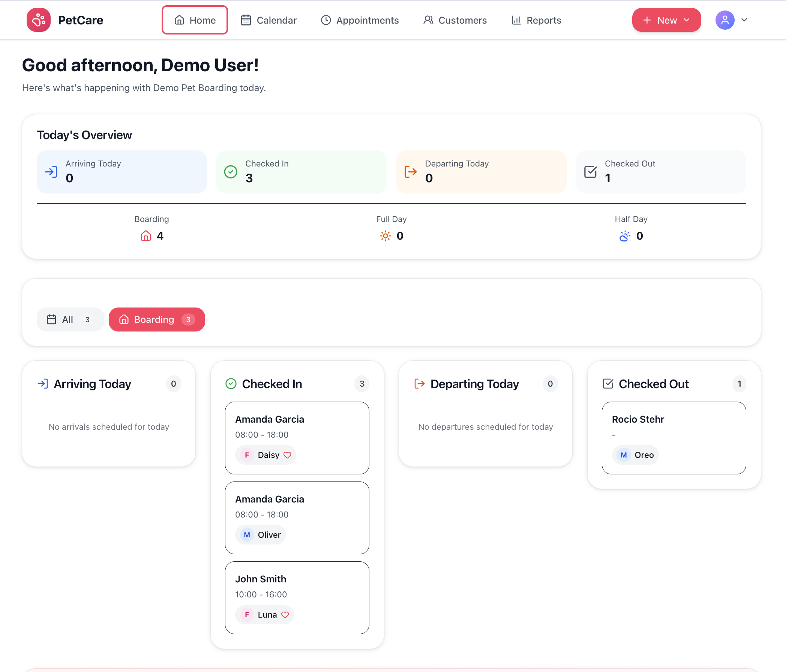Screen dimensions: 786x672
Task: Select the Reports bar chart icon
Action: tap(516, 20)
